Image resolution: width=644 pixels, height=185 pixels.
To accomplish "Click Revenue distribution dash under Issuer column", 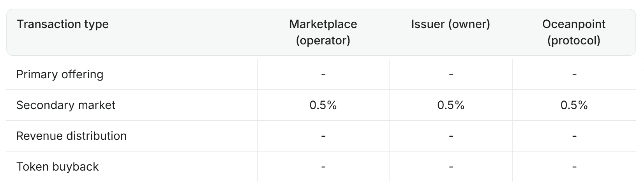I will [x=451, y=136].
